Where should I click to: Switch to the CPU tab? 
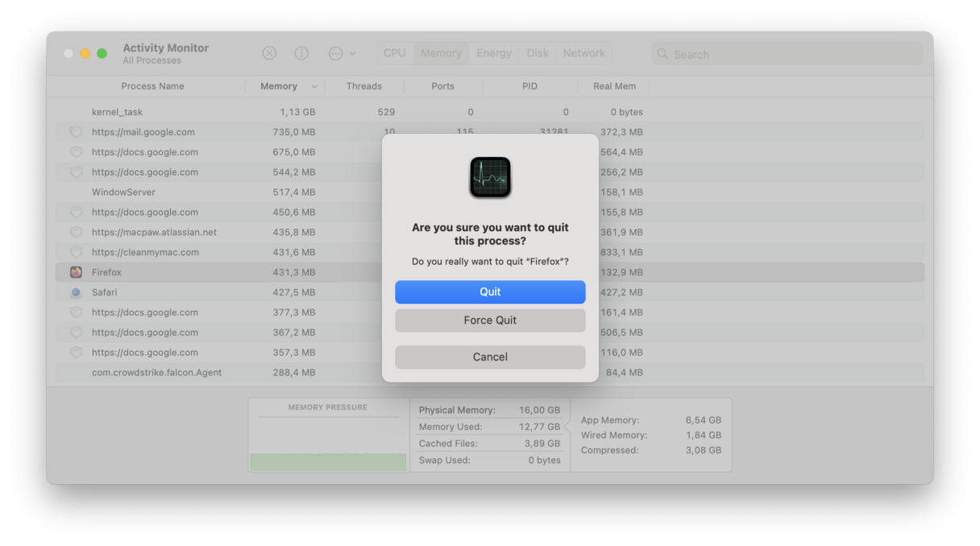[394, 52]
